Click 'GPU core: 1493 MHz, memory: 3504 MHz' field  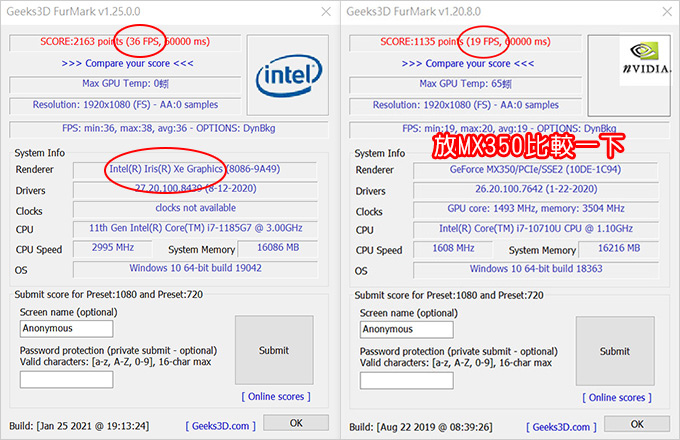tap(535, 209)
